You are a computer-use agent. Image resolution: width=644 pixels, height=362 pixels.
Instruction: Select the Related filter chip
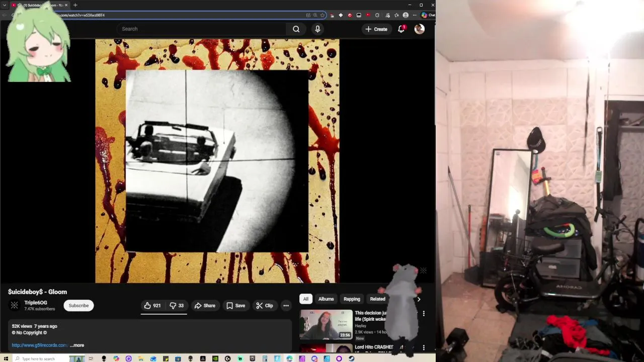(x=377, y=299)
